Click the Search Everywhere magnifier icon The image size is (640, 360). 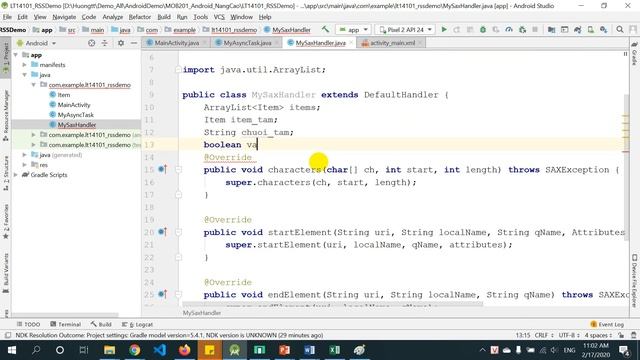[620, 29]
